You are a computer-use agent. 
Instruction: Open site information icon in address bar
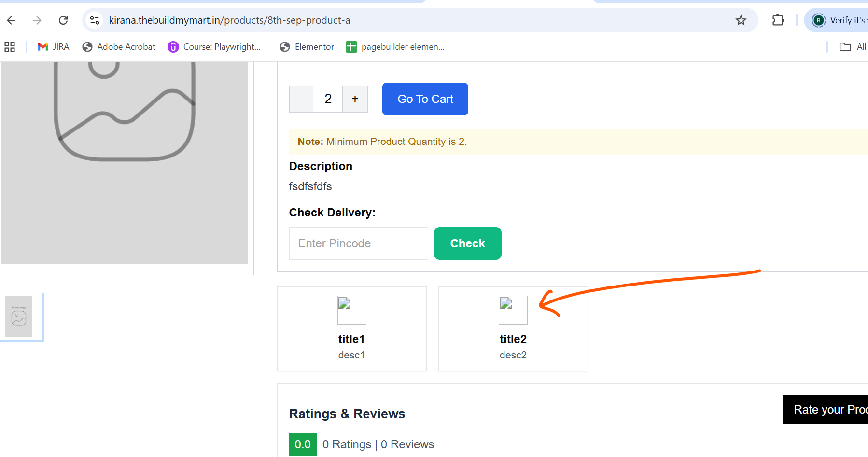95,20
